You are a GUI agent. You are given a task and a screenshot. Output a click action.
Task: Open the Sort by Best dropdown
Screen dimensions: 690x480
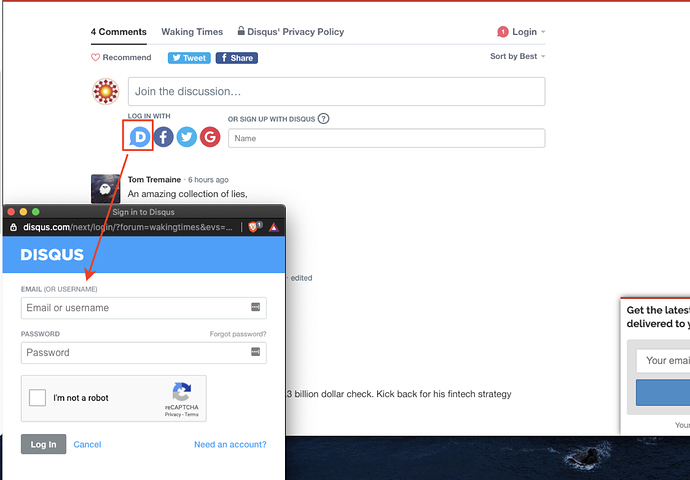click(518, 56)
